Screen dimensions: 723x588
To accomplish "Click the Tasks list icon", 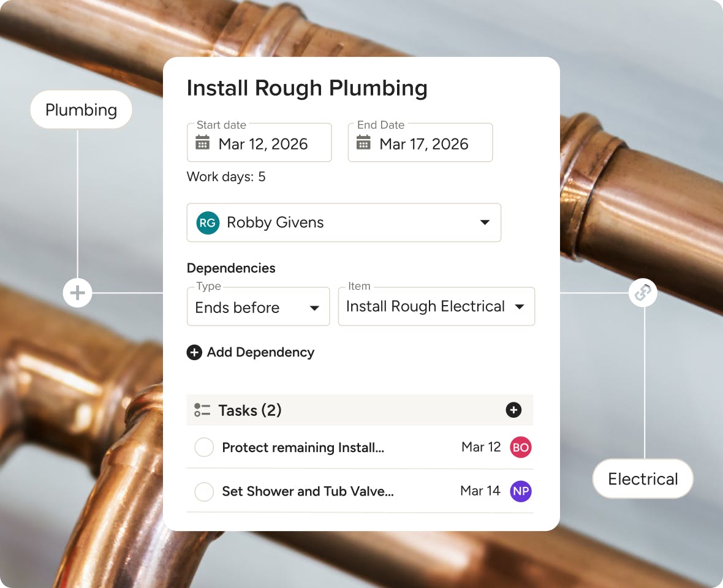I will pyautogui.click(x=202, y=410).
